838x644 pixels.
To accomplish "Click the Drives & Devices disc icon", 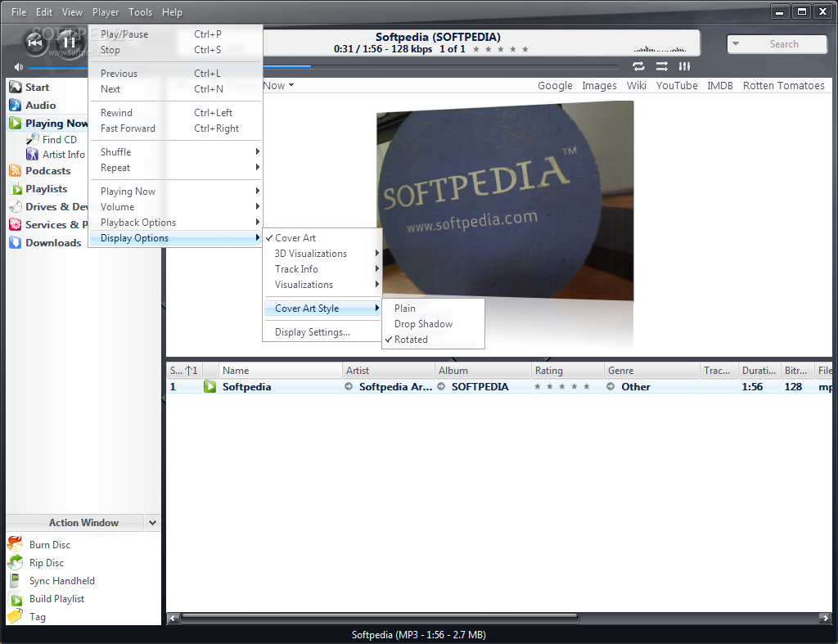I will pyautogui.click(x=16, y=207).
